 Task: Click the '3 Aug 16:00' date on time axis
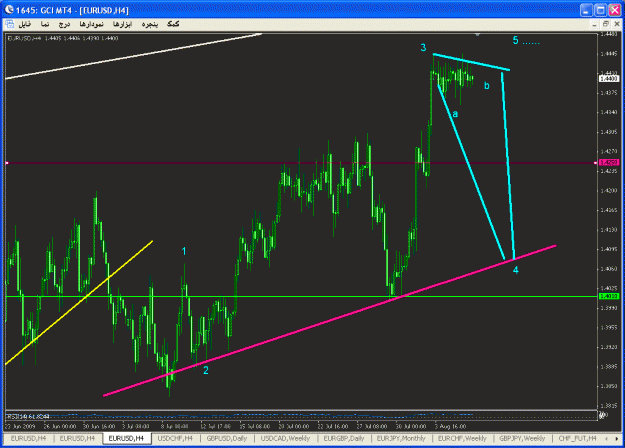click(x=451, y=426)
